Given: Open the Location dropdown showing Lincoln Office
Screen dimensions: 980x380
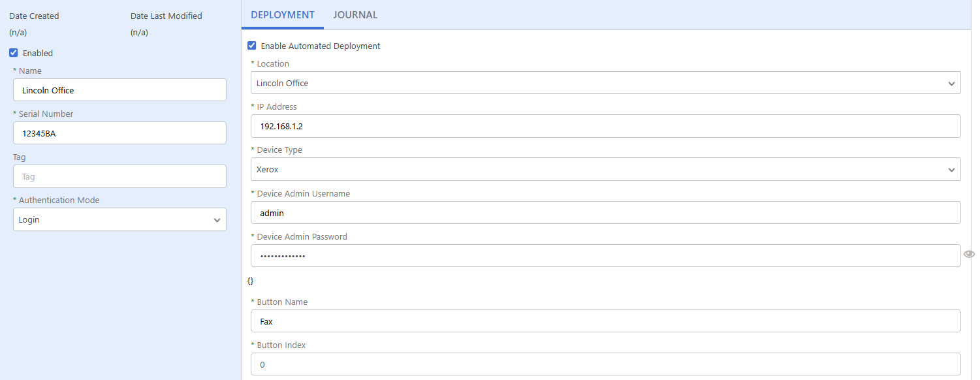Looking at the screenshot, I should tap(588, 83).
